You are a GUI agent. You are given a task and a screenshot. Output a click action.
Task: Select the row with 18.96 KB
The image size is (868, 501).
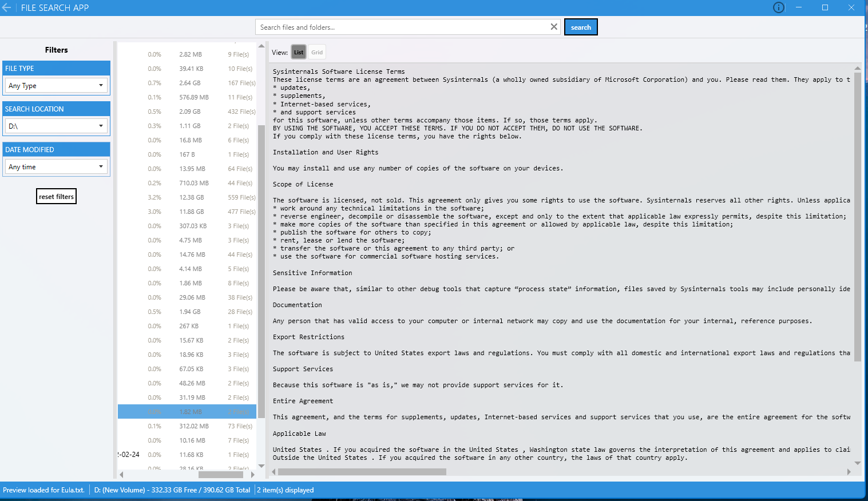pos(187,355)
